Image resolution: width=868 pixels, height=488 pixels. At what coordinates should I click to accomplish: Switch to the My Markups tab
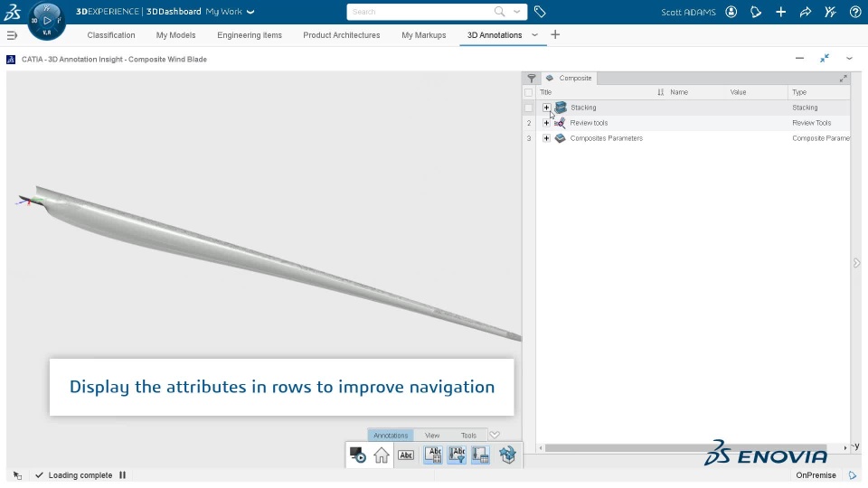coord(423,35)
